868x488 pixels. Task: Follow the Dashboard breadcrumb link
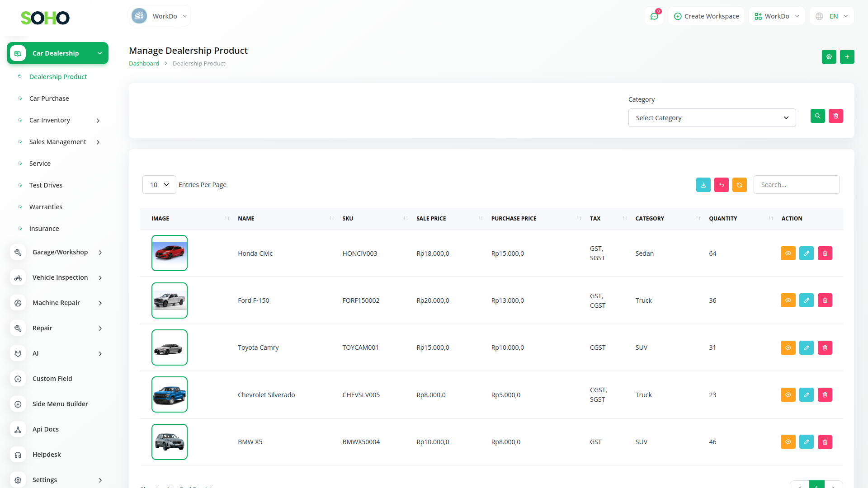click(x=144, y=64)
